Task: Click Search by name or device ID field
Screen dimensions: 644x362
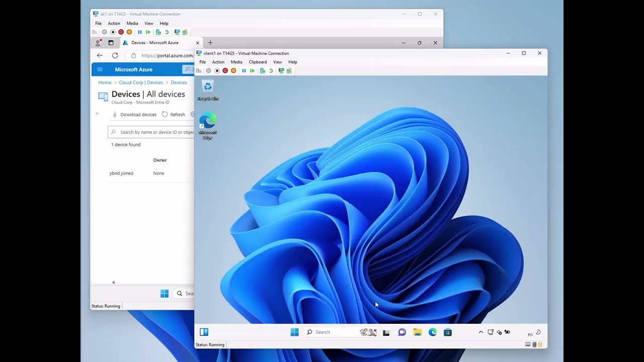Action: pos(151,132)
